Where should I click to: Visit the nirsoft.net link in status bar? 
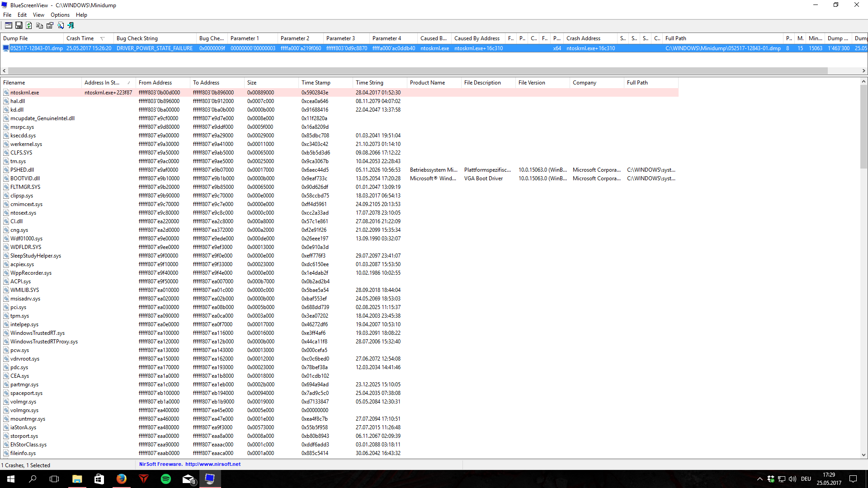(x=212, y=464)
